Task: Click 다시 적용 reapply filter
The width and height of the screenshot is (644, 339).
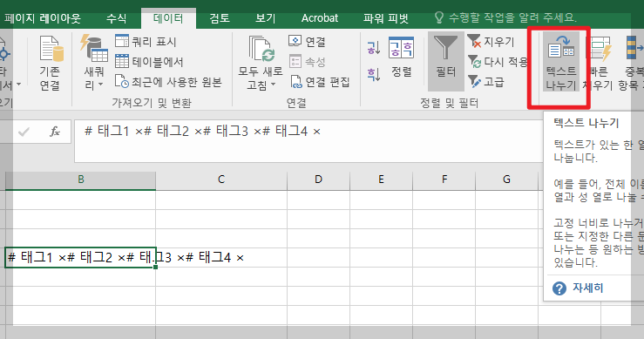Action: pyautogui.click(x=498, y=62)
